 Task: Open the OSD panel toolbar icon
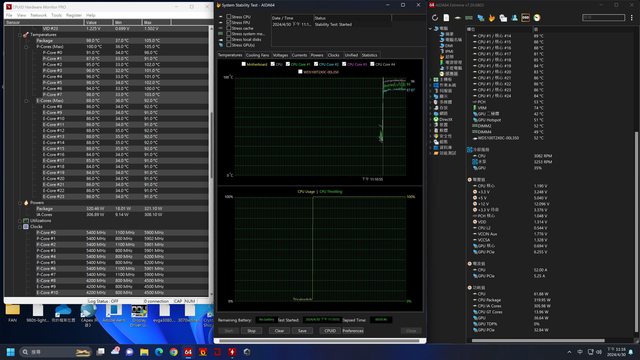(525, 18)
